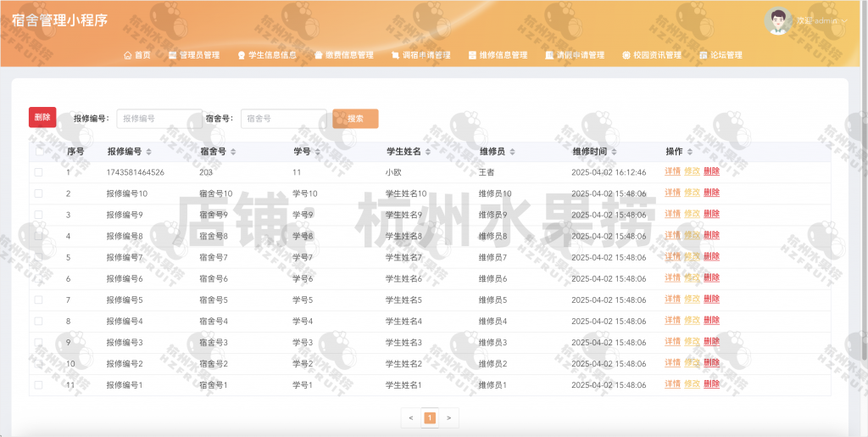Sort by 报修编号 column arrows
The width and height of the screenshot is (868, 437).
(148, 152)
